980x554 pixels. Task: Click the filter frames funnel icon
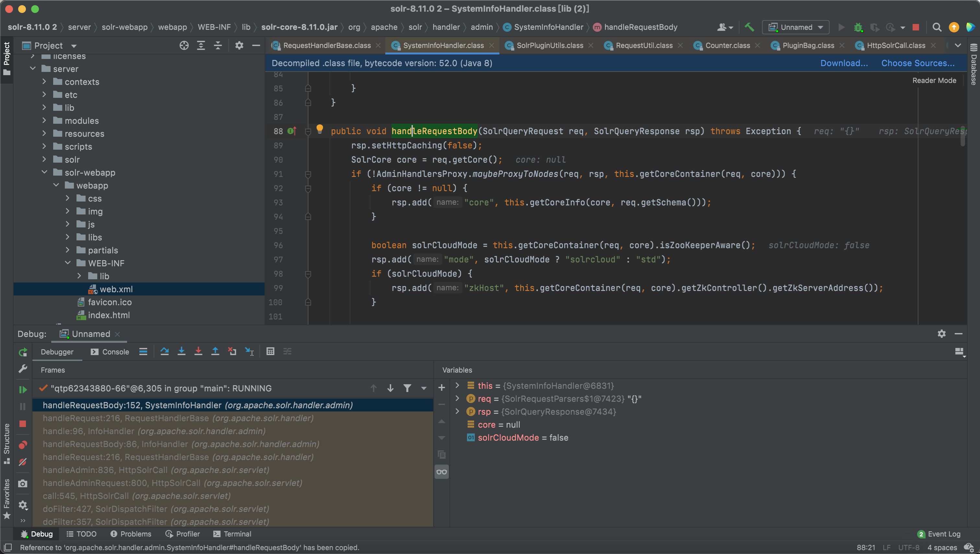pyautogui.click(x=407, y=388)
